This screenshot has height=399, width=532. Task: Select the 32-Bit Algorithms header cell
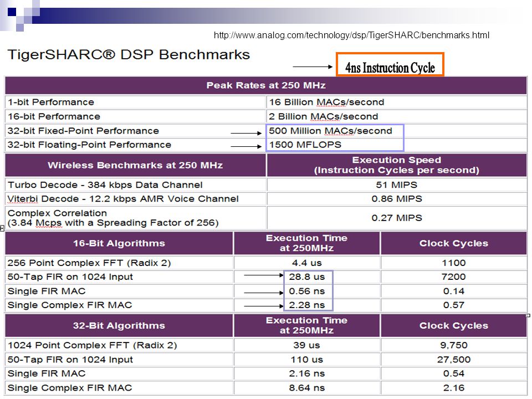click(x=119, y=326)
